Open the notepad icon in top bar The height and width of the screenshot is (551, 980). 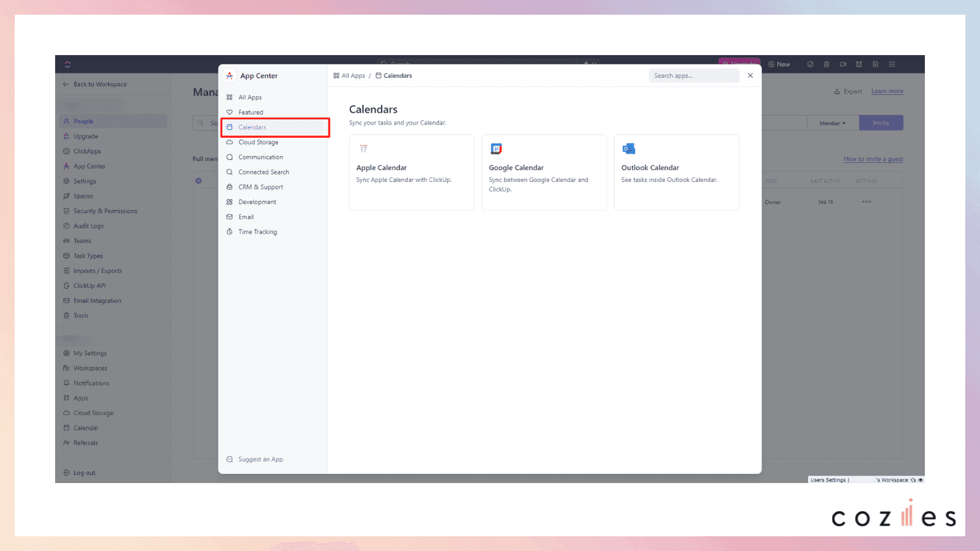(827, 64)
